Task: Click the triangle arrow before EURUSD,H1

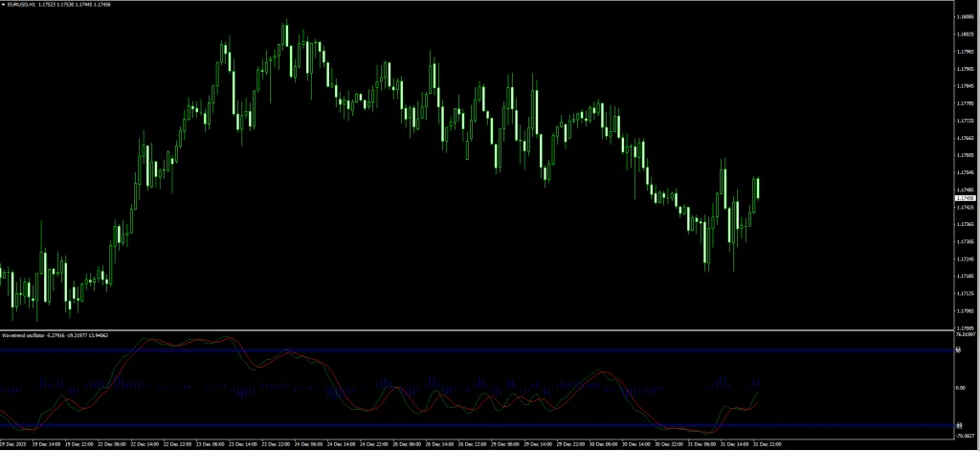Action: pos(4,5)
